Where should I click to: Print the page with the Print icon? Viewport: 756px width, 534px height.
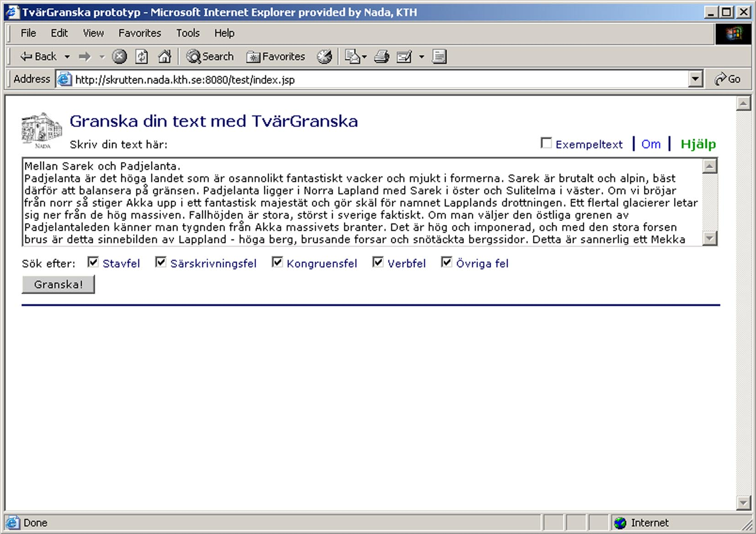[381, 57]
